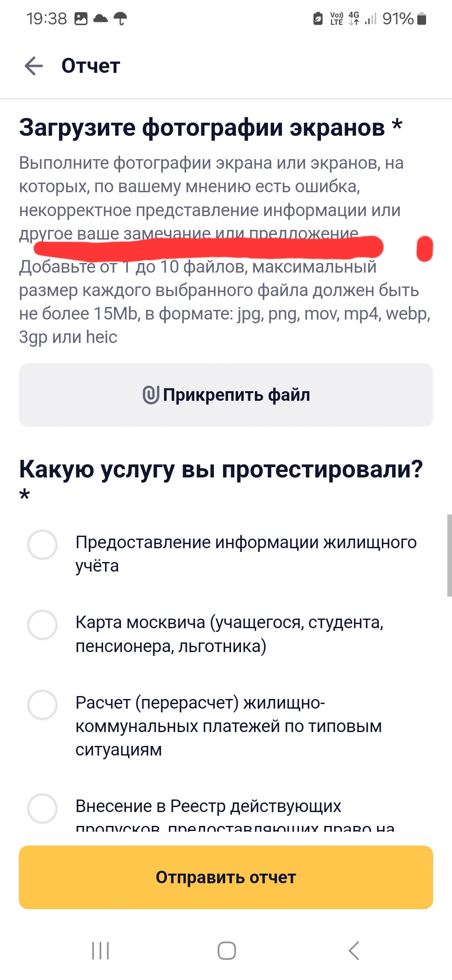Tap the Android home navigation button
The image size is (452, 980).
226,950
